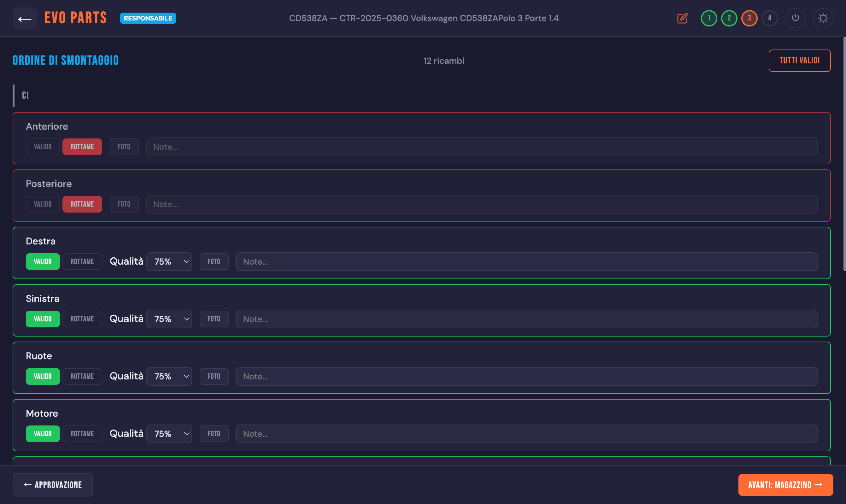
Task: Proceed to Avanti: Magazzino
Action: pyautogui.click(x=785, y=485)
